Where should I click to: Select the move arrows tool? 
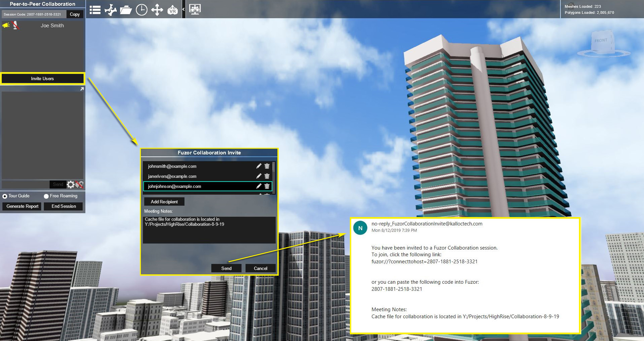[157, 10]
